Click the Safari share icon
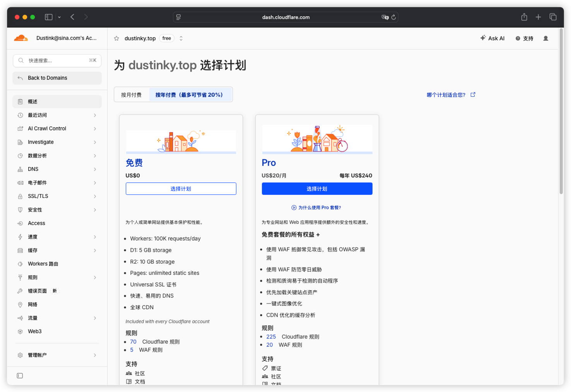 (x=524, y=17)
